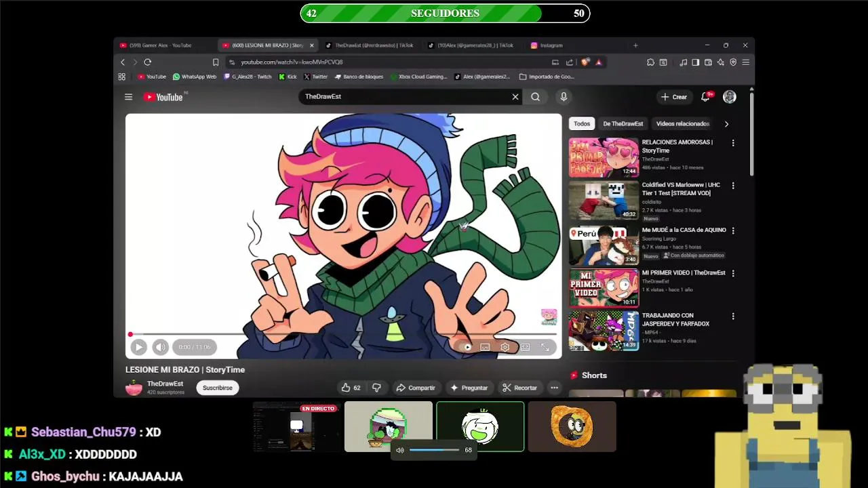The image size is (868, 488).
Task: Open the Kick bookmark
Action: pos(288,77)
